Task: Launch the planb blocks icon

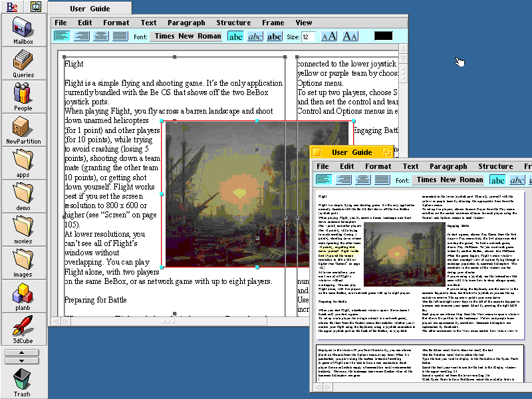Action: (23, 297)
